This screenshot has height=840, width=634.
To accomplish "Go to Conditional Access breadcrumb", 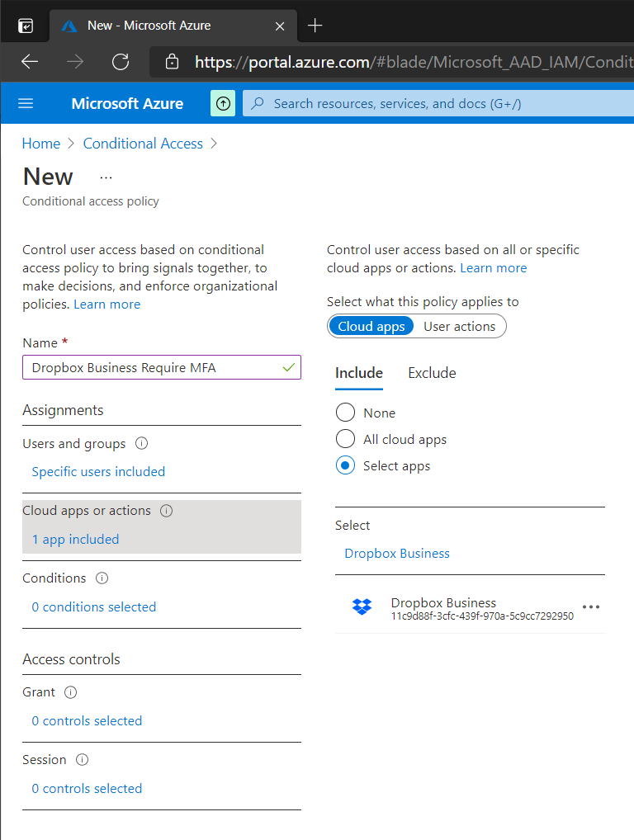I will [x=143, y=144].
